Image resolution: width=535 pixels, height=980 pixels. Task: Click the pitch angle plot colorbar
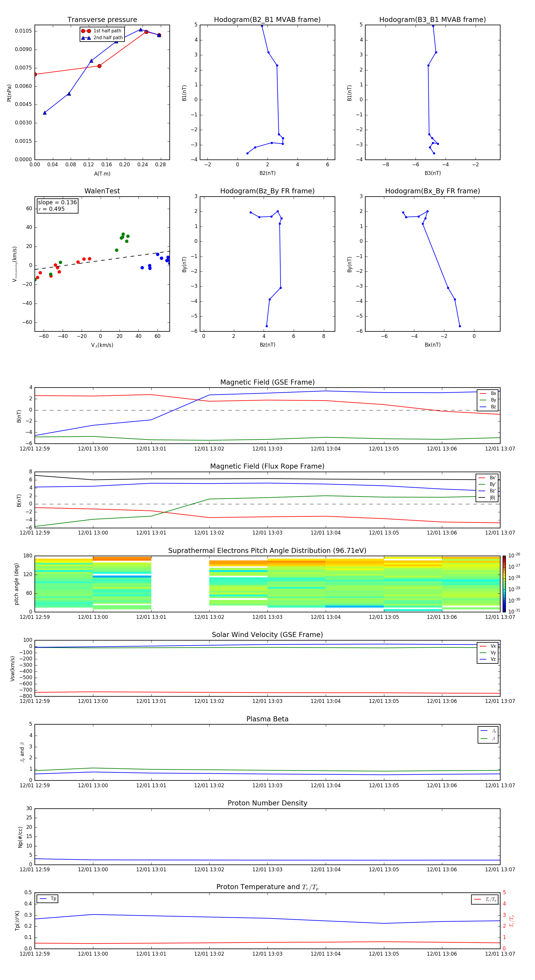point(504,584)
